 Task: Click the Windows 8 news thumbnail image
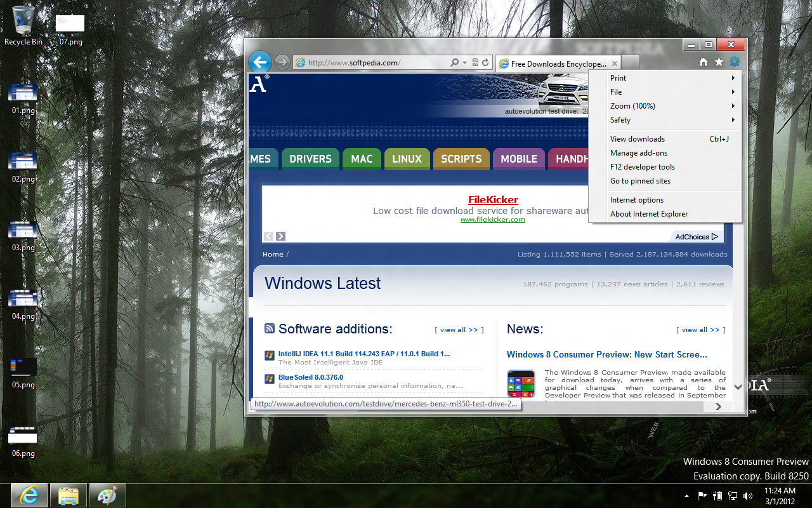(521, 384)
